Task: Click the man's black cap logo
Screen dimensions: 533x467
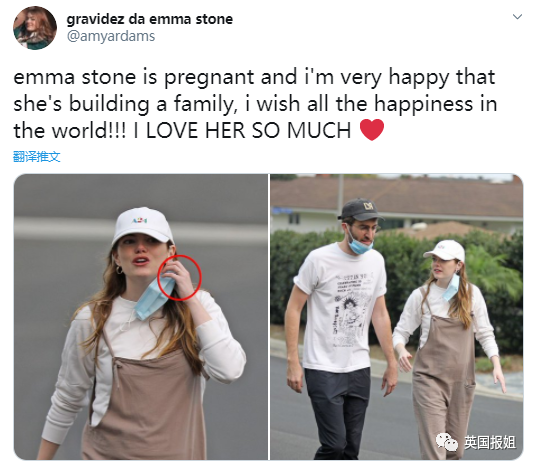Action: click(369, 205)
